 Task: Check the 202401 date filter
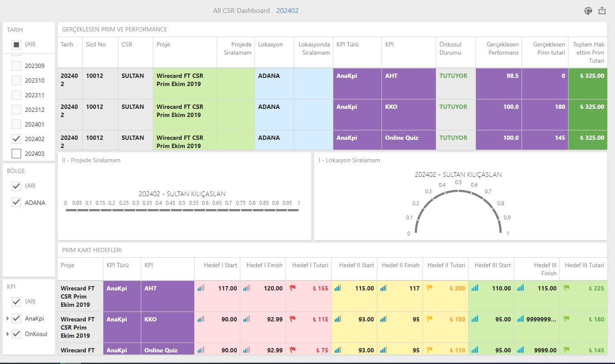(x=16, y=124)
